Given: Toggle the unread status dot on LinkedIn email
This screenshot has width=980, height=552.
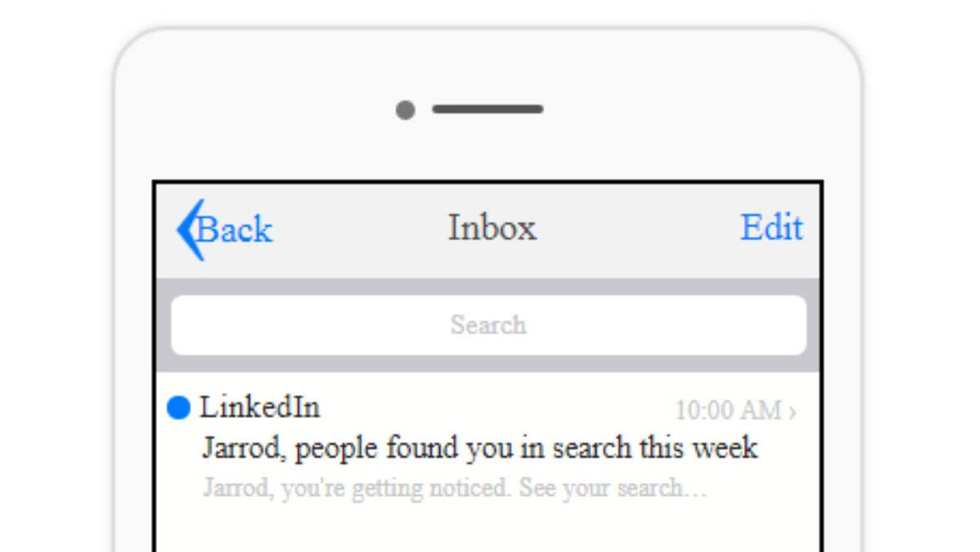Looking at the screenshot, I should (178, 407).
